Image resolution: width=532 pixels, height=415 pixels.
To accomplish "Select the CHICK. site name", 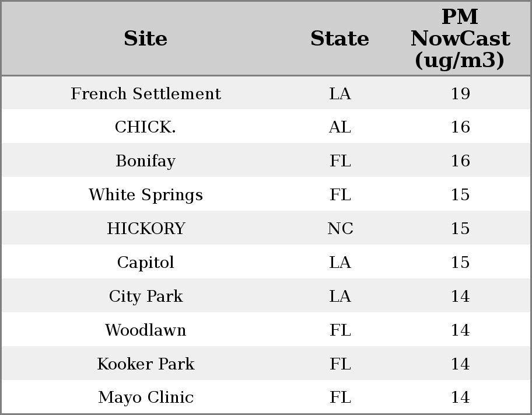I will 145,127.
